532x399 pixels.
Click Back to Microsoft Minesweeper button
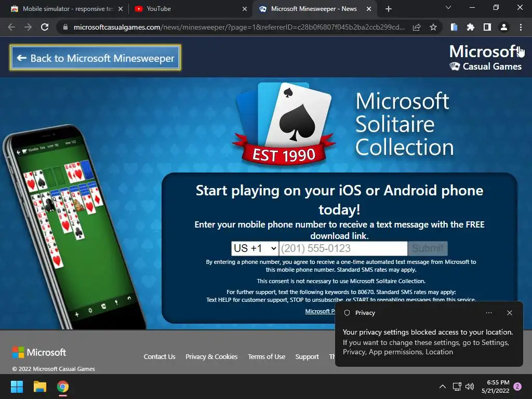point(96,58)
